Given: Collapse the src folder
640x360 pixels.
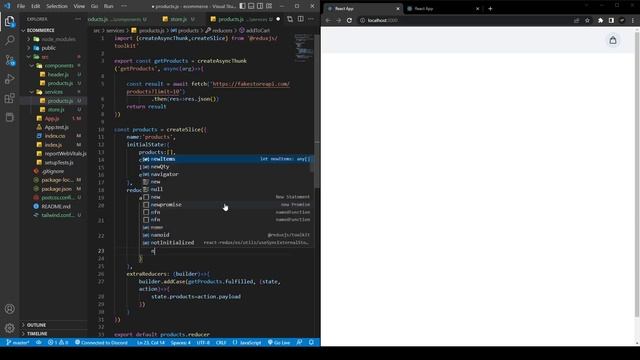Looking at the screenshot, I should pyautogui.click(x=44, y=57).
